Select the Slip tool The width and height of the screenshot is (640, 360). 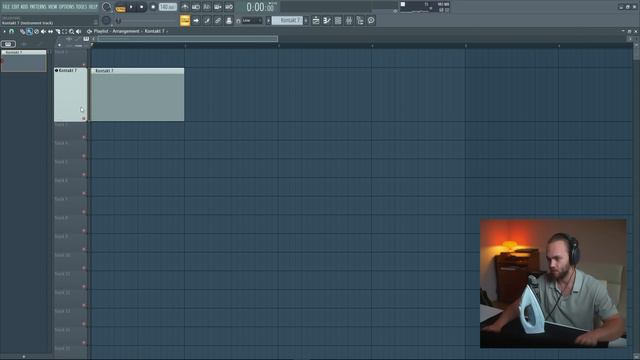pos(51,31)
